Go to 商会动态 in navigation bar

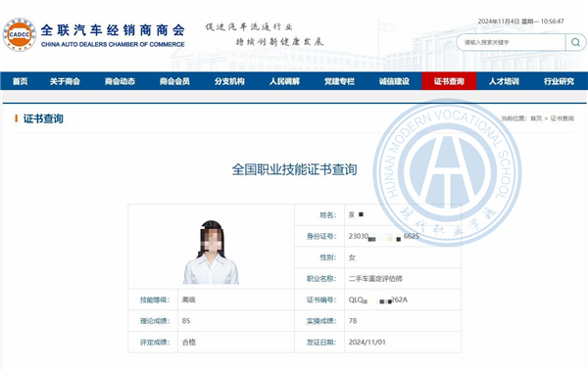(120, 81)
